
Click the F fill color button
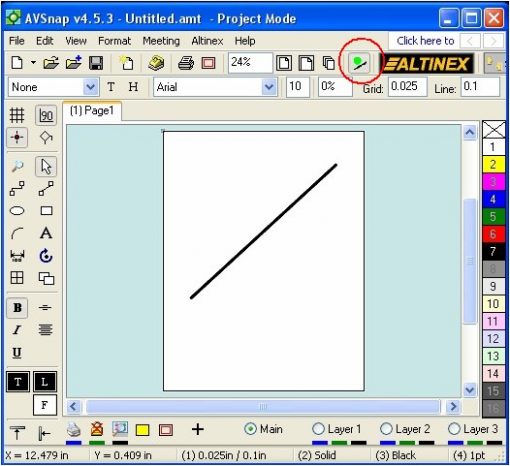click(45, 405)
